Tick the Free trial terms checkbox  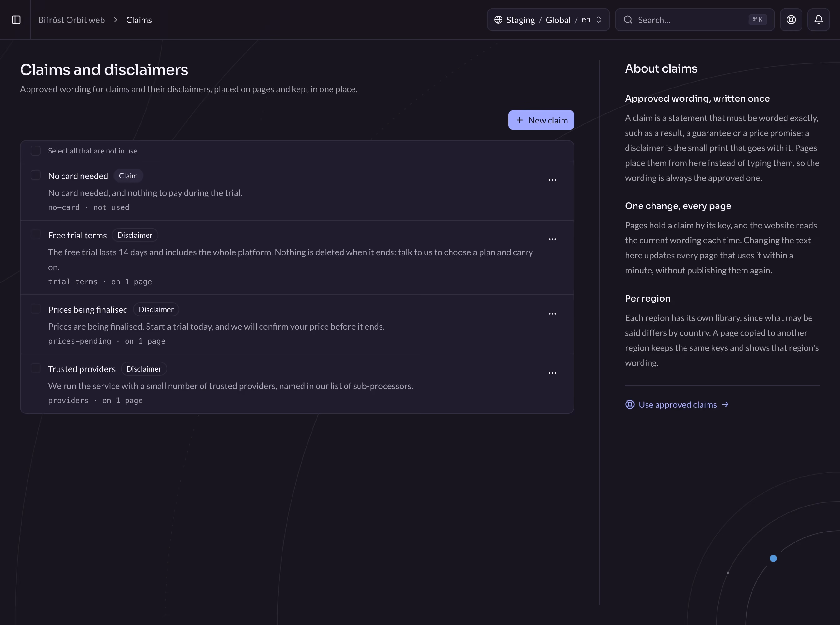click(36, 235)
